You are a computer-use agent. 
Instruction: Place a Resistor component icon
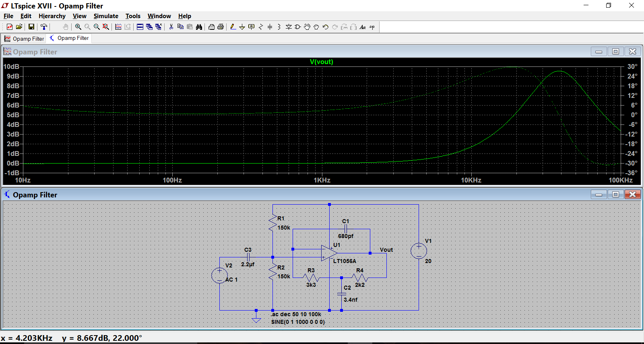click(x=261, y=27)
